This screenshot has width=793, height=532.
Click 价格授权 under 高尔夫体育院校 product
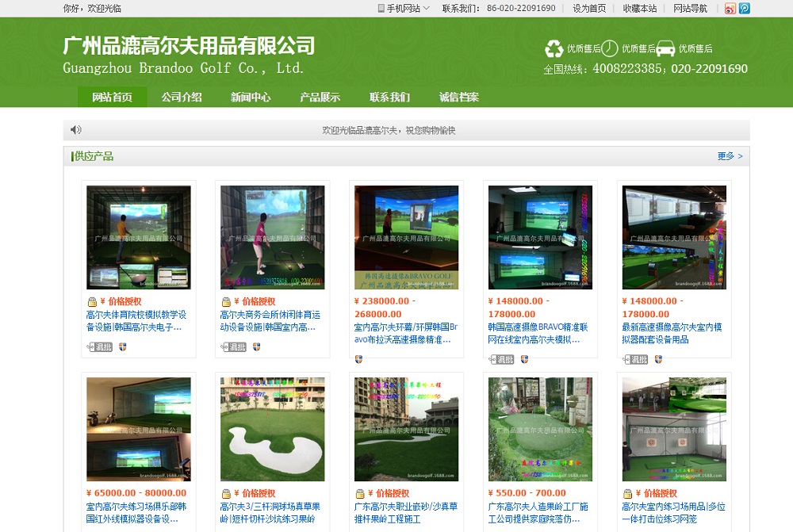tap(125, 302)
